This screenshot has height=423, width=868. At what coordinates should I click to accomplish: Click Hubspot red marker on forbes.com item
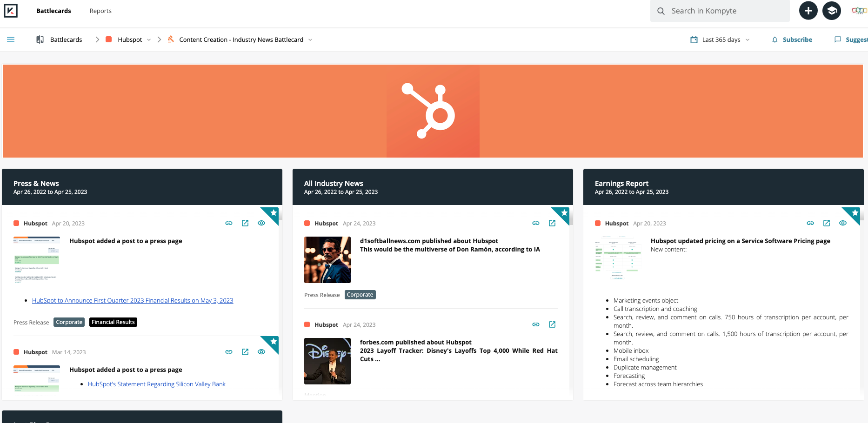pos(307,324)
